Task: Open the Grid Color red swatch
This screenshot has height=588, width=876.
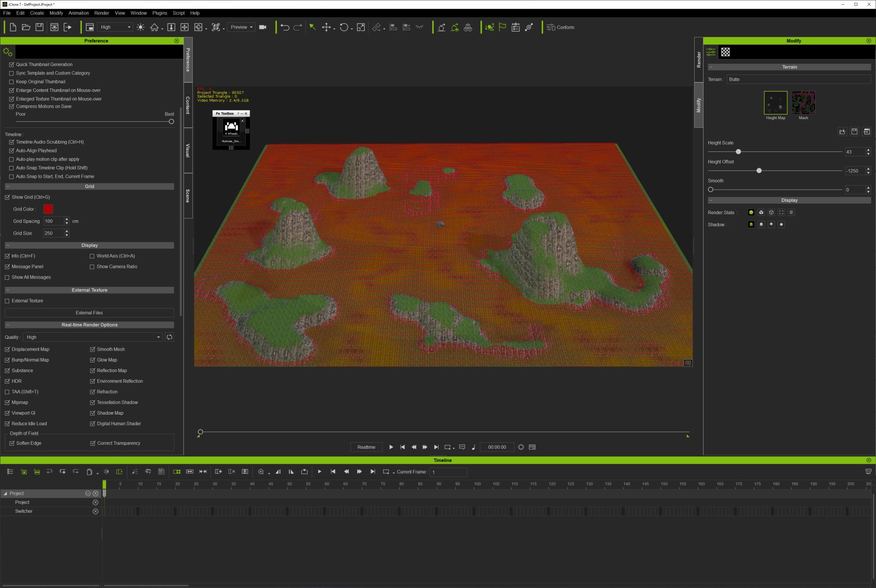Action: [48, 209]
